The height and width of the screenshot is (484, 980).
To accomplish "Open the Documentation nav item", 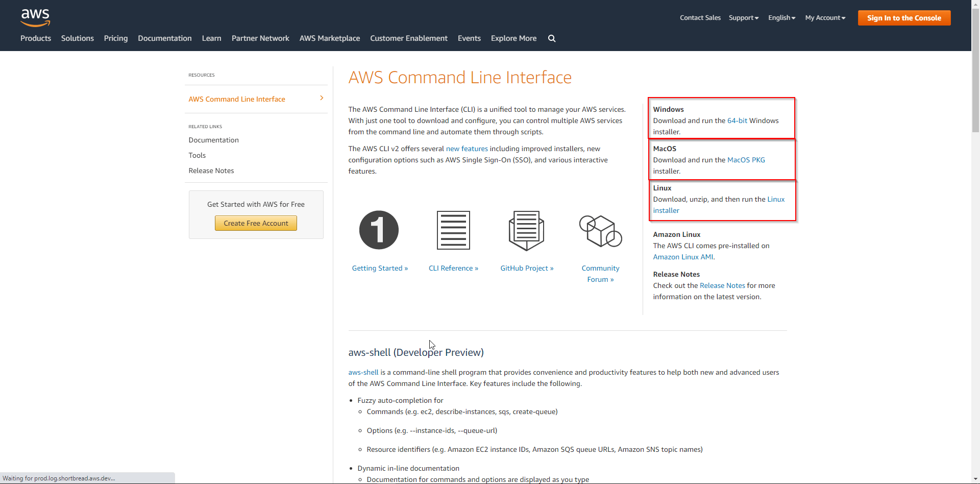I will coord(165,38).
